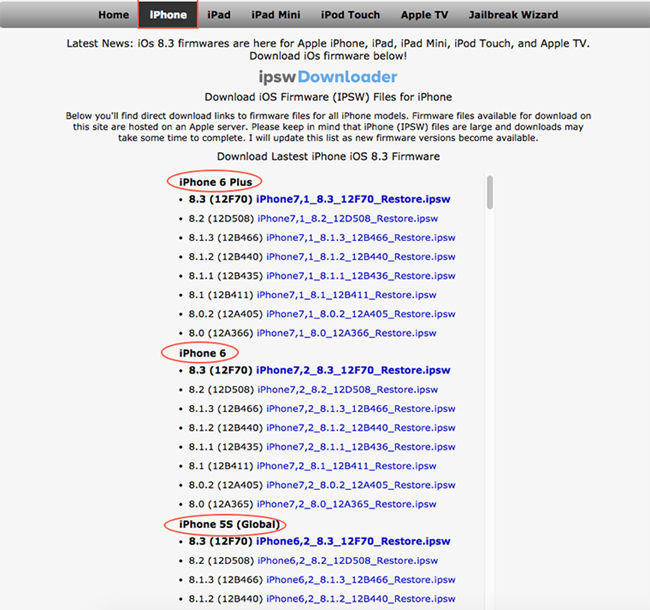
Task: Click 'Download Lastest iPhone iOS 8.3 Firmware' heading
Action: (x=328, y=157)
